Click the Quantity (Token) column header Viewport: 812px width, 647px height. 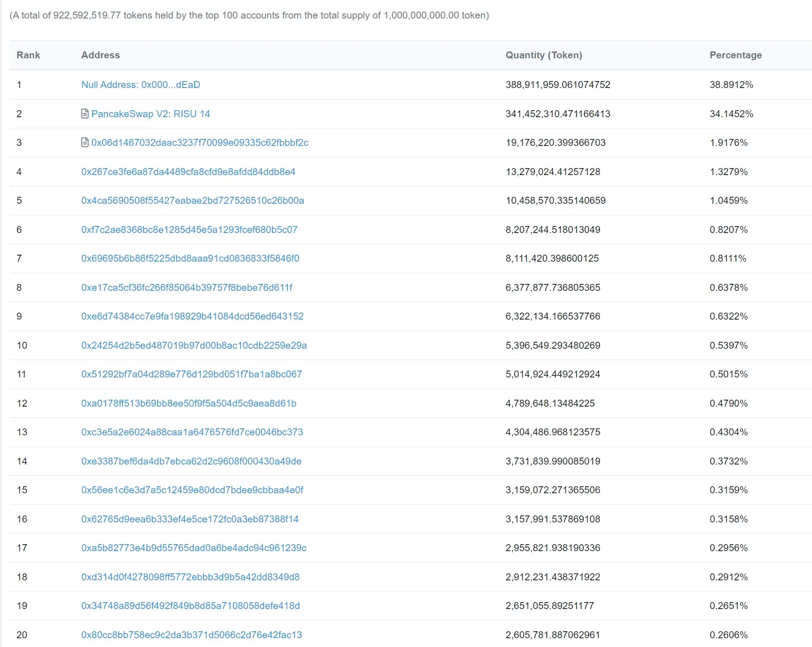(x=544, y=55)
